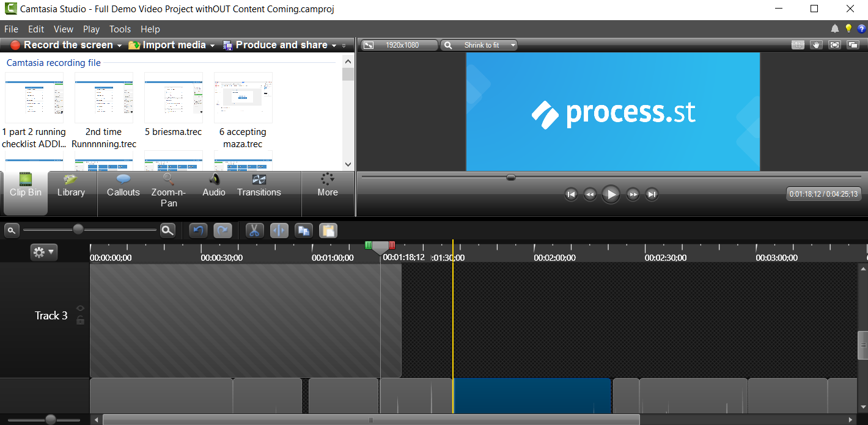Click the gray playhead handle
868x425 pixels.
(x=380, y=247)
